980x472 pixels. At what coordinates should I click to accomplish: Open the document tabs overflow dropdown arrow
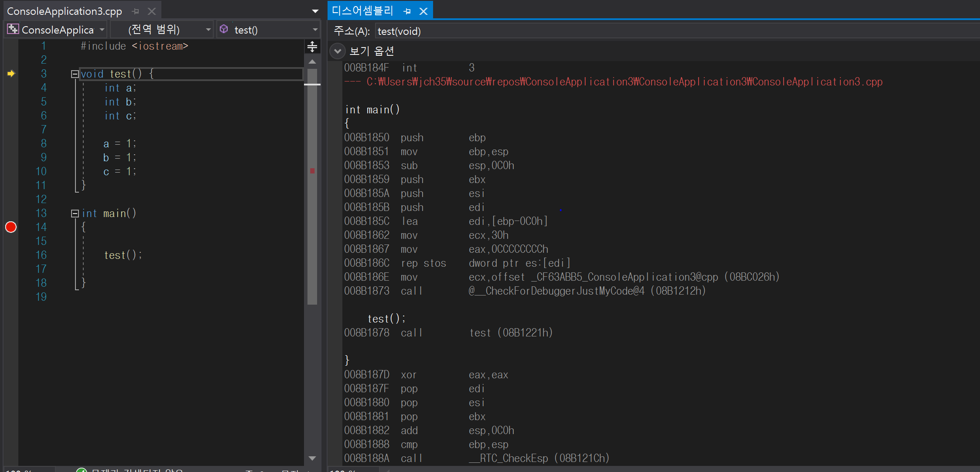pyautogui.click(x=315, y=11)
